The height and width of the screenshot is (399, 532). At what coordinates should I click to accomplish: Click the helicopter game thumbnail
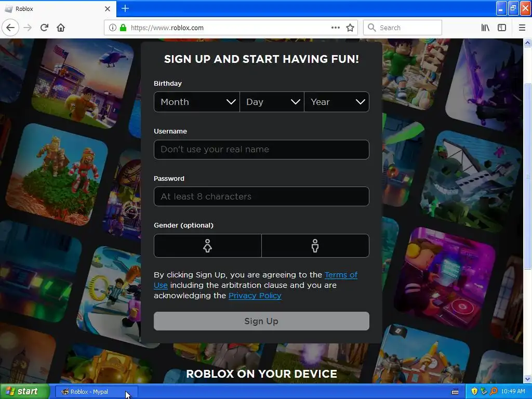83,84
